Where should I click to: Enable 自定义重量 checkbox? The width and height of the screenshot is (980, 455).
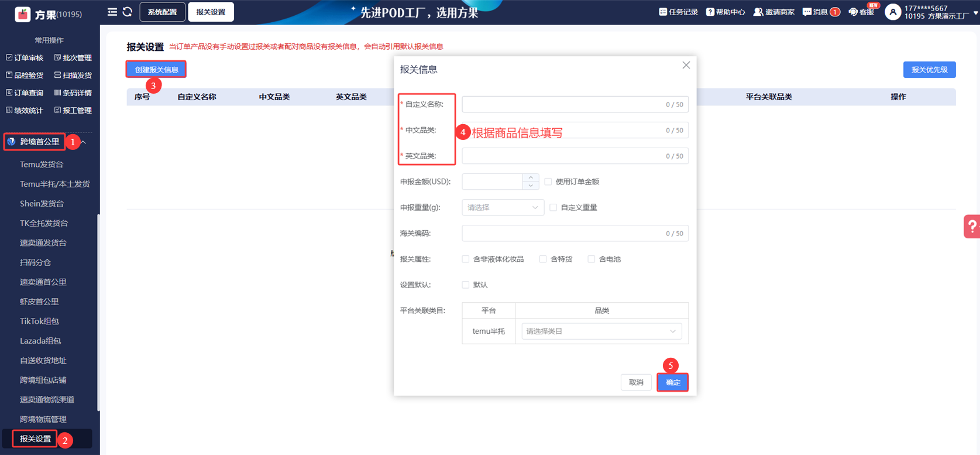click(553, 207)
